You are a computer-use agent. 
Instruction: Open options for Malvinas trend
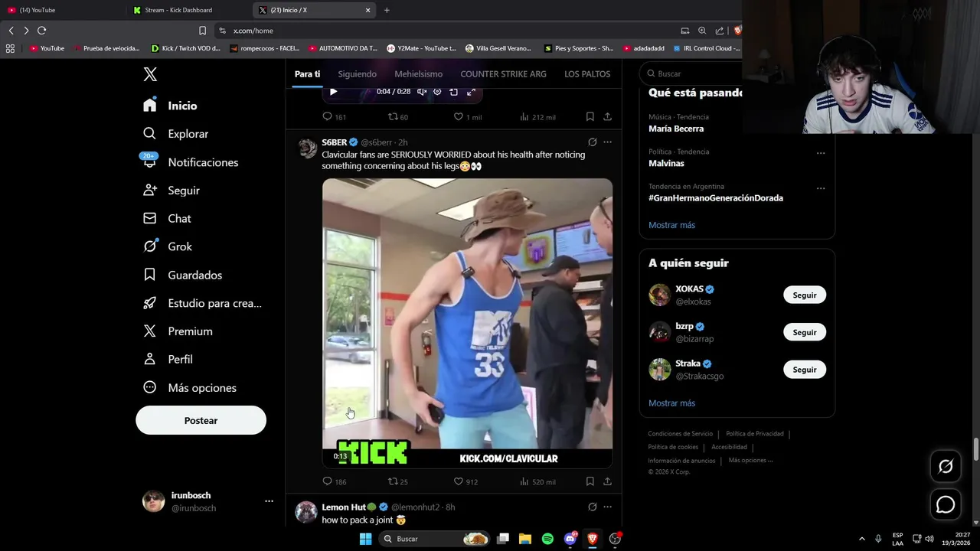point(821,153)
